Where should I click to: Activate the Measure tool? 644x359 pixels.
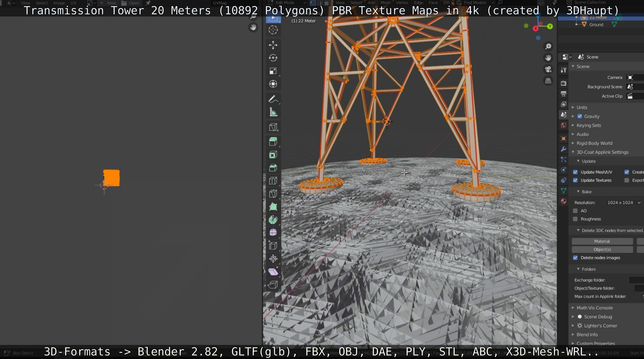coord(273,112)
